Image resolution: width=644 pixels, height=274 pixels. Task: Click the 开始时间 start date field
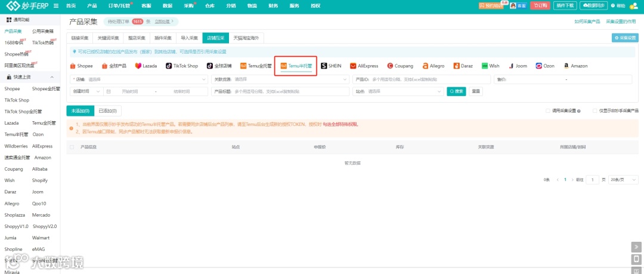[130, 91]
